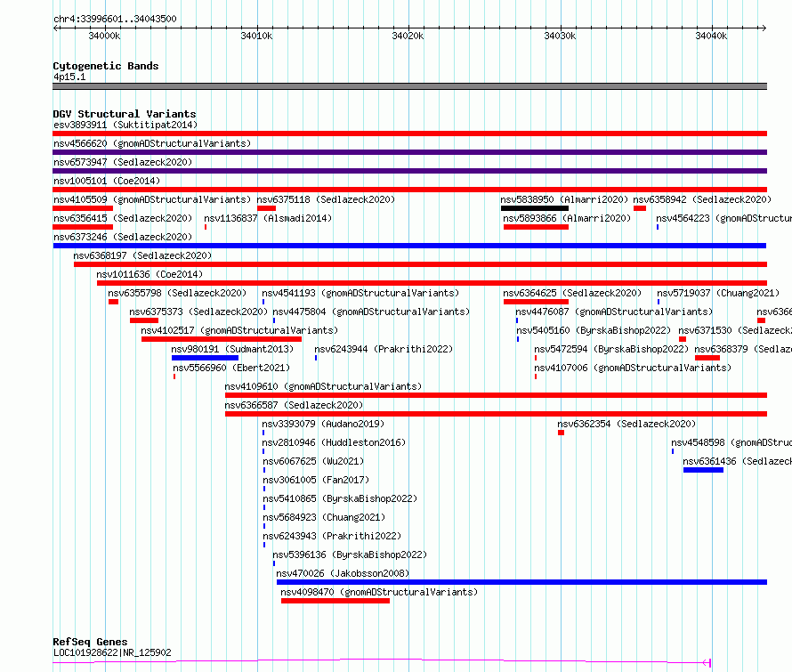Viewport: 792px width, 672px height.
Task: Open nsv5472594 (ByrskaBishop2022) variant
Action: click(611, 349)
